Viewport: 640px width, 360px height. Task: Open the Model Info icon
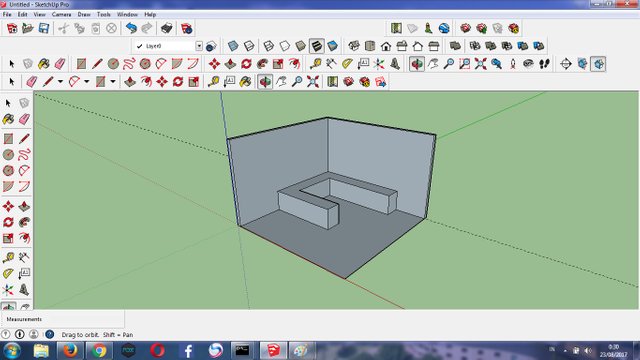(x=187, y=28)
